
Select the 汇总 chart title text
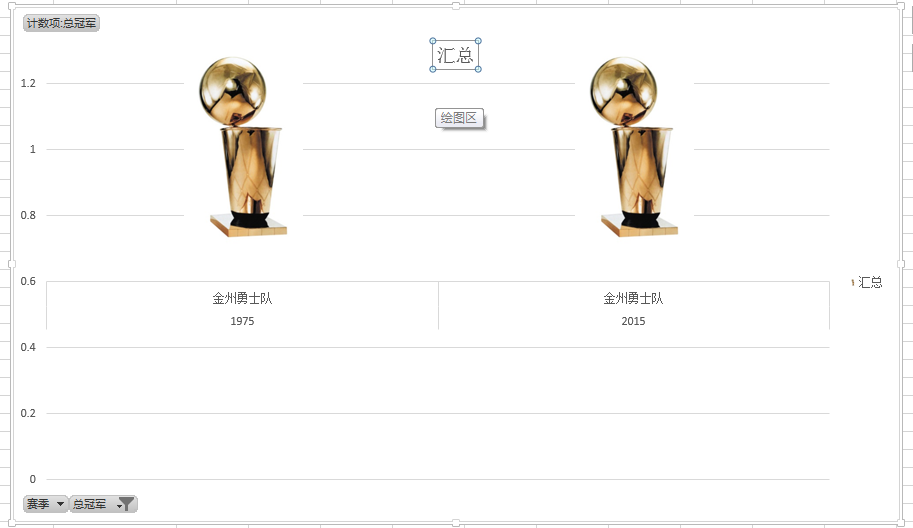[455, 55]
